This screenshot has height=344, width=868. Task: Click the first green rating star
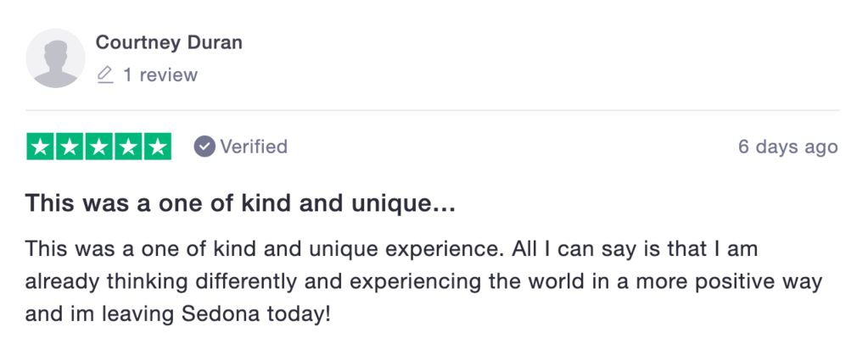tap(40, 147)
